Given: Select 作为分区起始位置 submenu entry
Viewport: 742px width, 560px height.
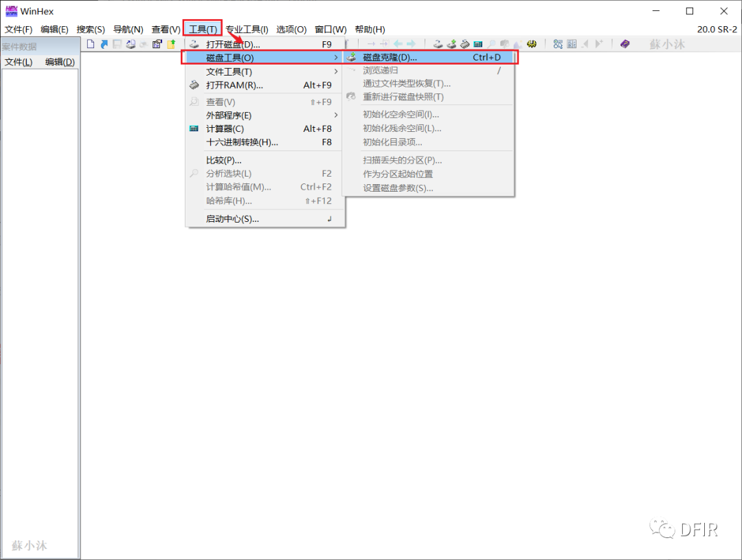Looking at the screenshot, I should coord(428,174).
